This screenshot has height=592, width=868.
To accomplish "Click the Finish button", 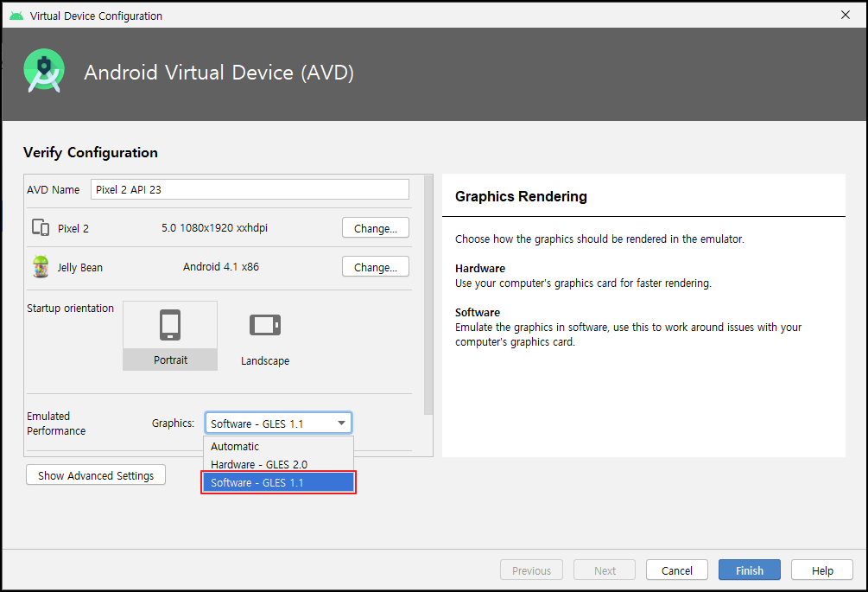I will tap(750, 570).
